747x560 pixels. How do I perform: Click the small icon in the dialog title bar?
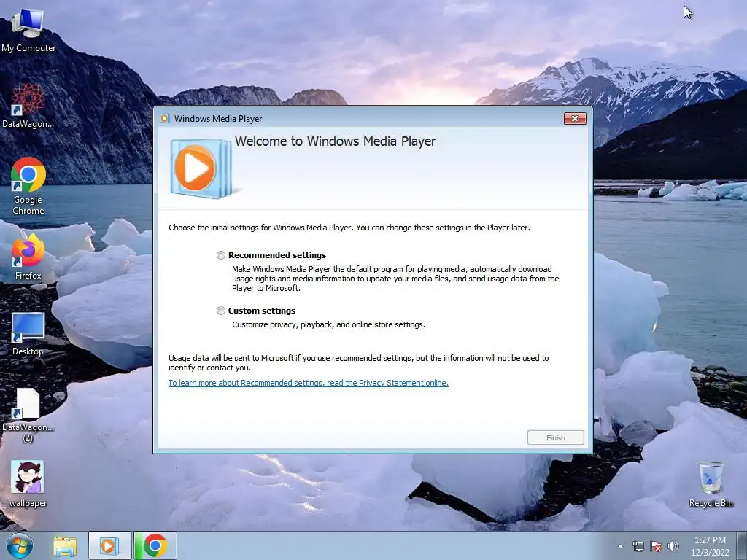(165, 119)
